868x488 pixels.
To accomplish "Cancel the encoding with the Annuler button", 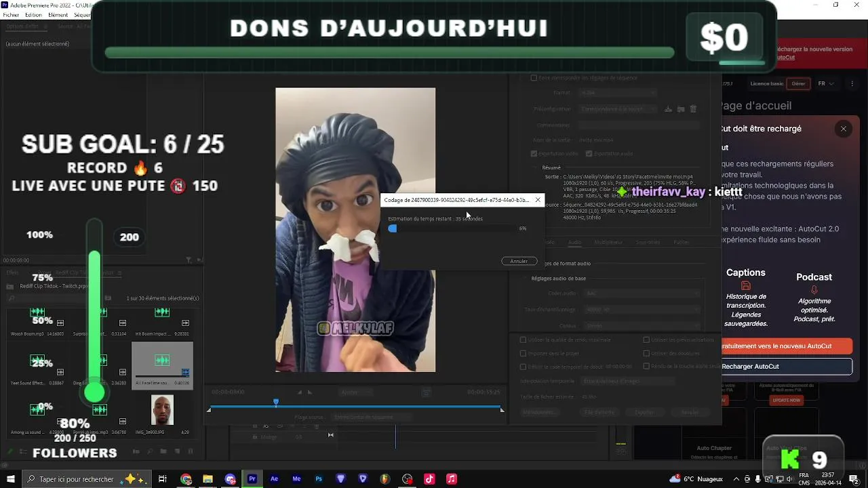I will 519,261.
